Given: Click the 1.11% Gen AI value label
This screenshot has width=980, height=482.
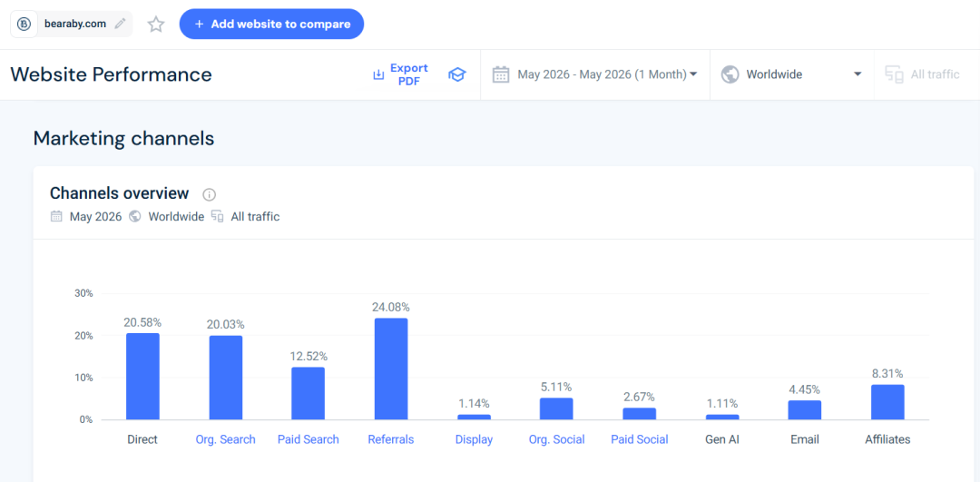Looking at the screenshot, I should [722, 403].
